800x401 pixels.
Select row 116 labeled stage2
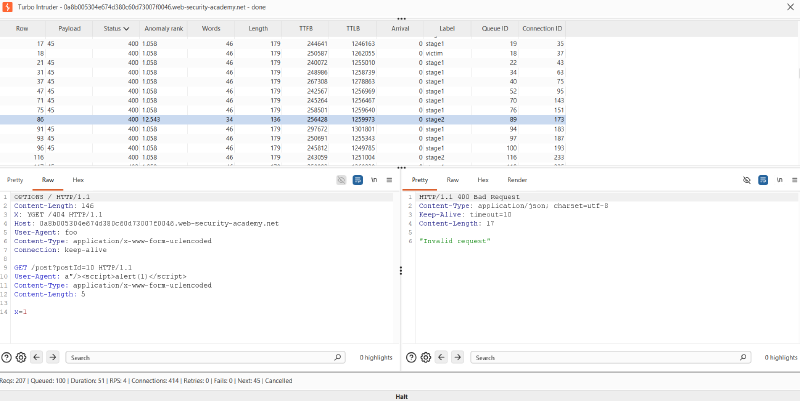pyautogui.click(x=282, y=158)
